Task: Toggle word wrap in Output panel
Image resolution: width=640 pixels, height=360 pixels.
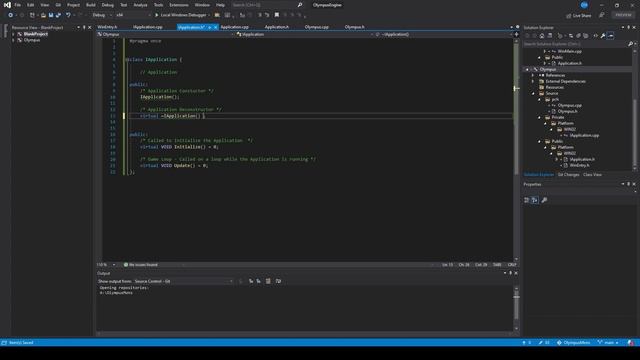Action: tap(278, 281)
